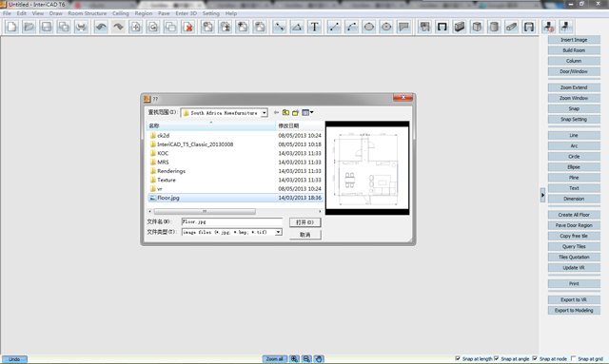The image size is (609, 364).
Task: Click the Build Room button
Action: point(574,50)
